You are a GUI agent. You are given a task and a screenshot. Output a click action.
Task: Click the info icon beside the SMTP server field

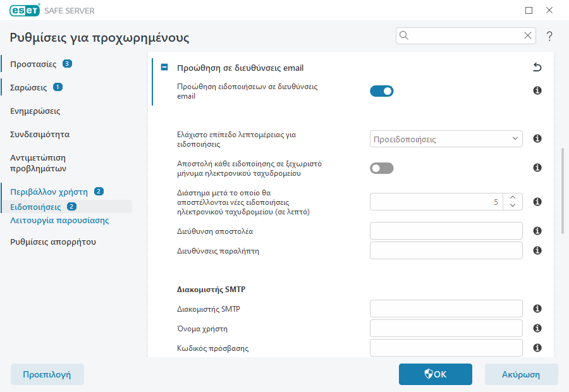[537, 309]
